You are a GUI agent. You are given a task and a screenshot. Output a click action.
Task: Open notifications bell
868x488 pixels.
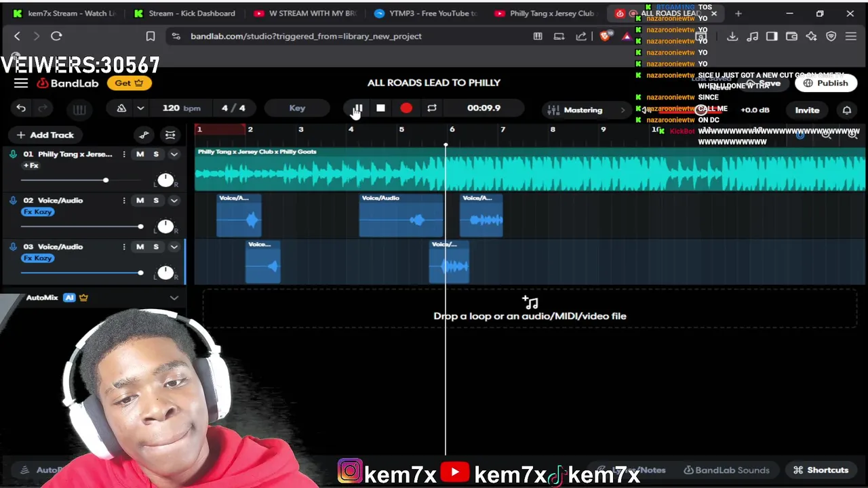tap(847, 110)
